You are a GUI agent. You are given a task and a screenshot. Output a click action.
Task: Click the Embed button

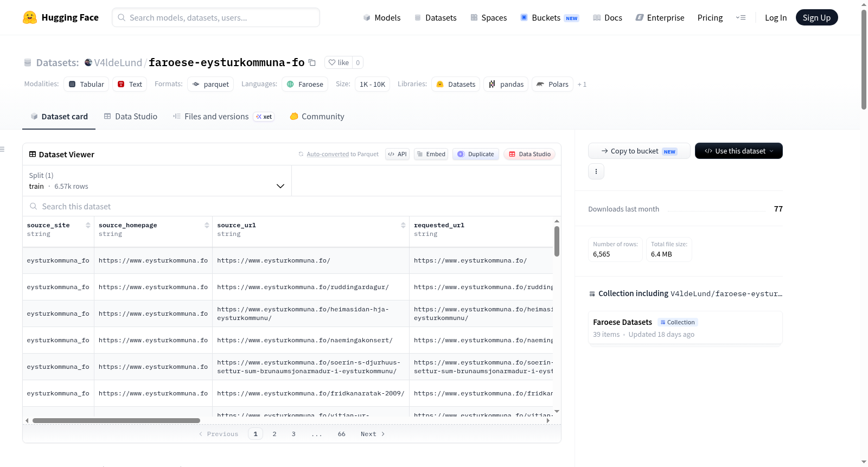tap(431, 154)
